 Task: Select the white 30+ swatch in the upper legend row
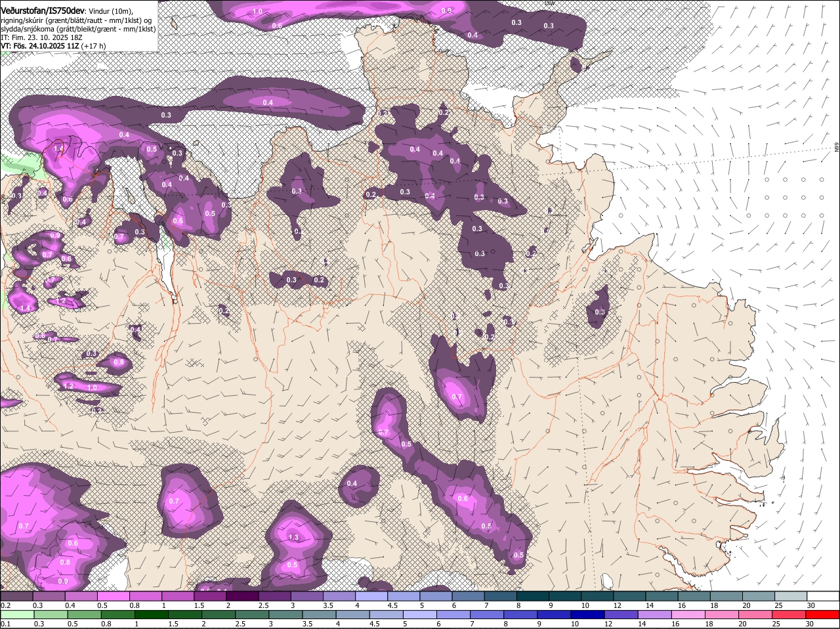[x=823, y=596]
